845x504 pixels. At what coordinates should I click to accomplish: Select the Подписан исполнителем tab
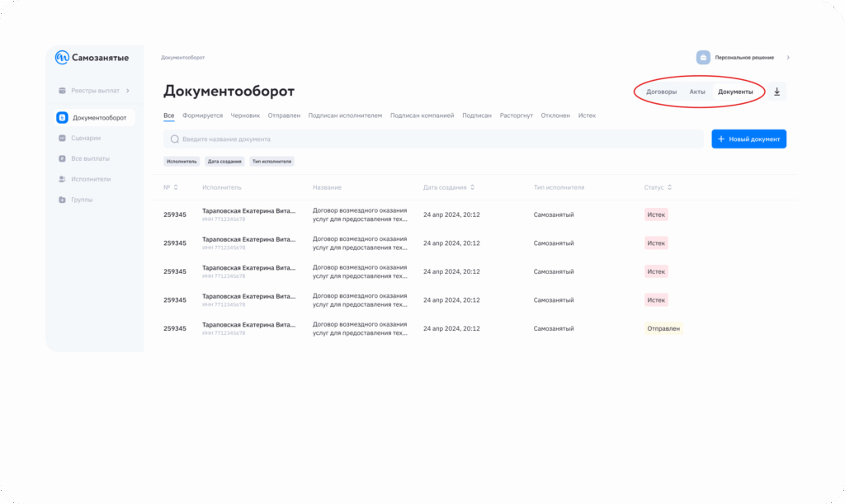click(345, 115)
